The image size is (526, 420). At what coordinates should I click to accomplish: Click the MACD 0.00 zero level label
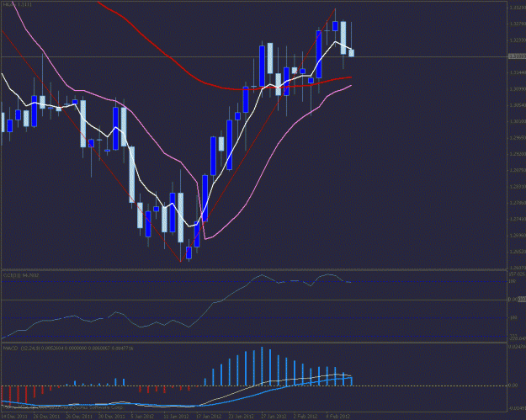click(x=513, y=385)
